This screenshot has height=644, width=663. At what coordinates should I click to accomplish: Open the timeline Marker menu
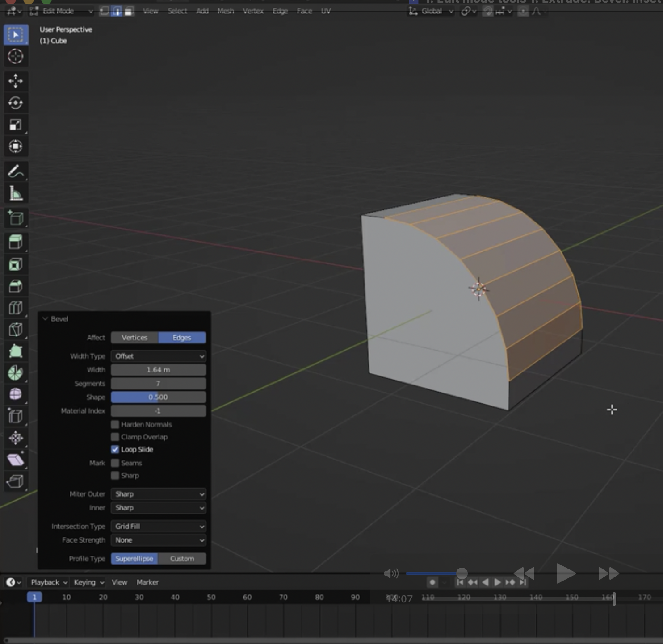(147, 582)
